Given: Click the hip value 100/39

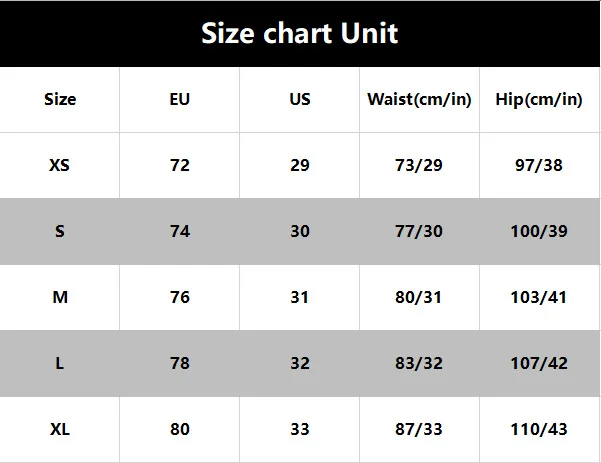Looking at the screenshot, I should coord(539,231).
